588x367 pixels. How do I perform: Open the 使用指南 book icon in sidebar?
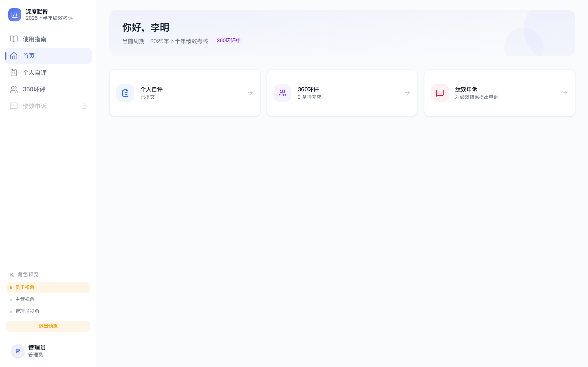[13, 39]
